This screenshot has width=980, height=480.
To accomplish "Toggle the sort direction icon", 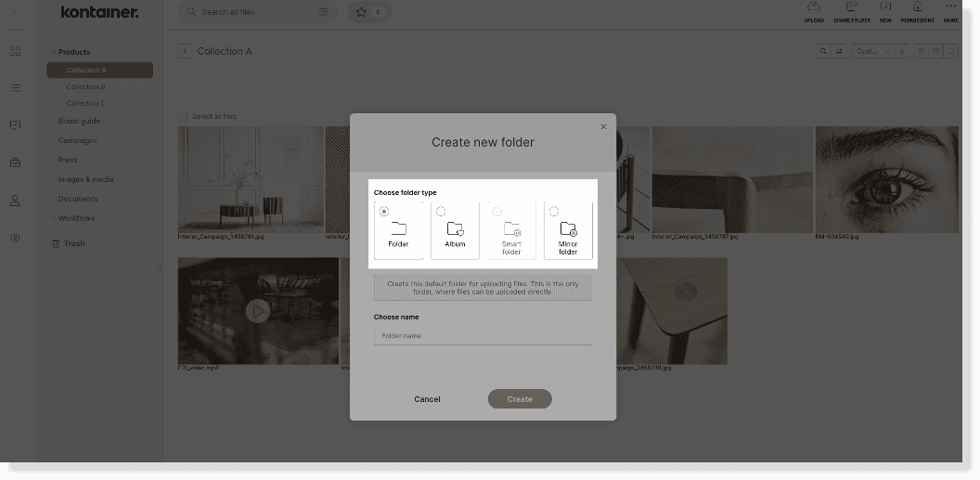I will pyautogui.click(x=902, y=51).
